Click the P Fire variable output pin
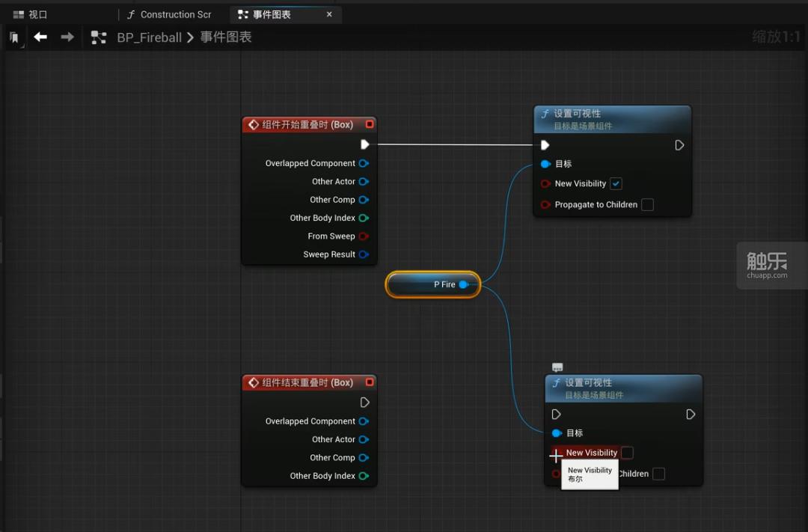The image size is (808, 532). (x=464, y=284)
